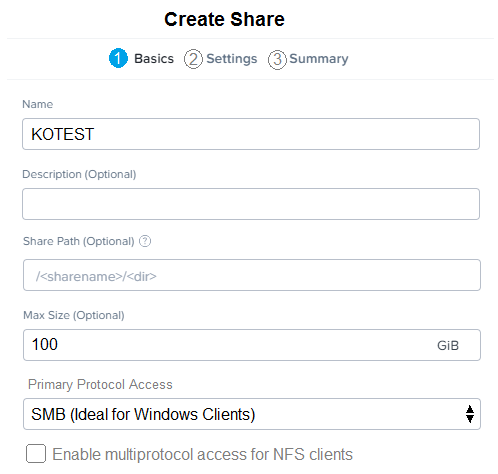Click the Max Size field showing 100

point(252,345)
